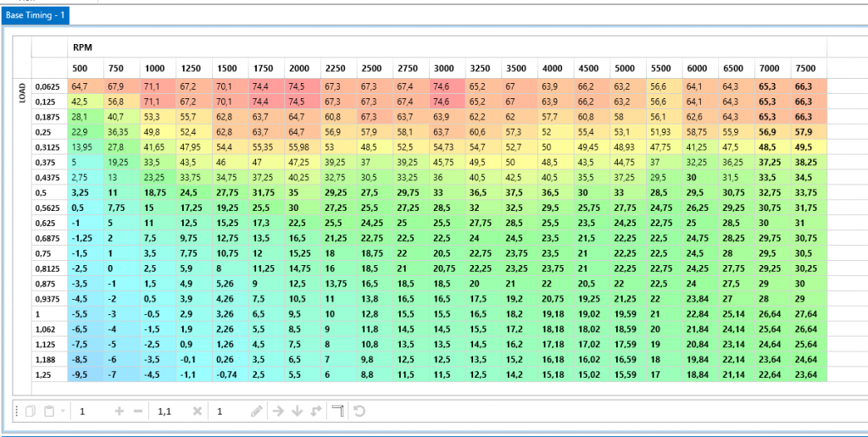868x437 pixels.
Task: Select cell -1,1 in the 1250 RPM column
Action: click(x=194, y=374)
